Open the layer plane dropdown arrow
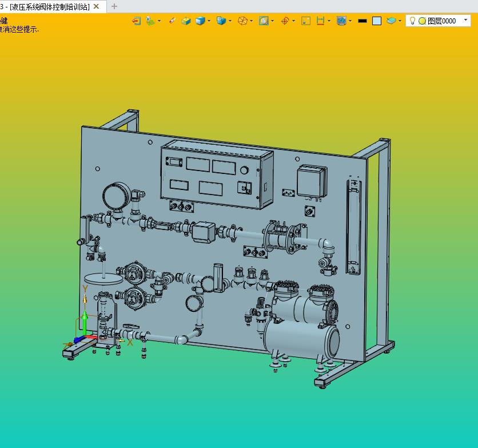This screenshot has height=448, width=478. point(400,21)
